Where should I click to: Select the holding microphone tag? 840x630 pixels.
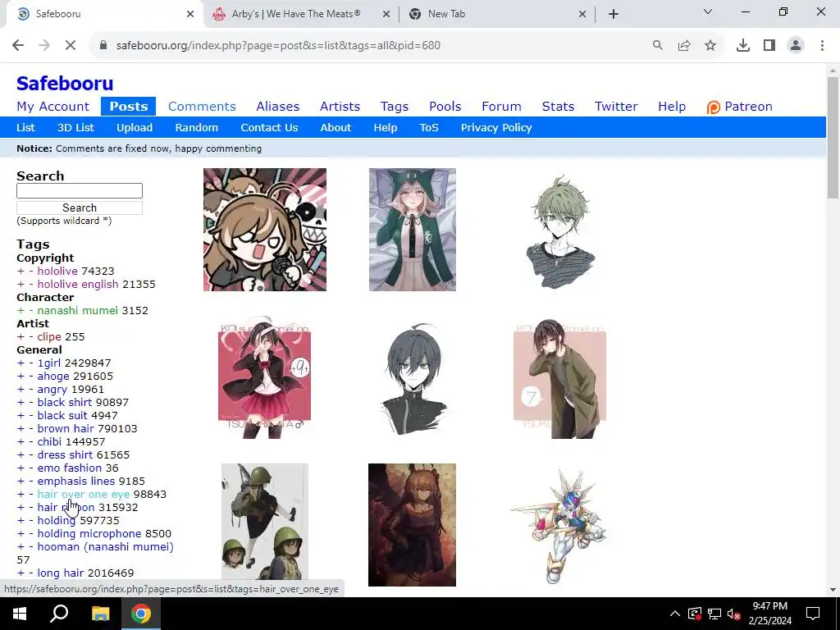point(89,533)
